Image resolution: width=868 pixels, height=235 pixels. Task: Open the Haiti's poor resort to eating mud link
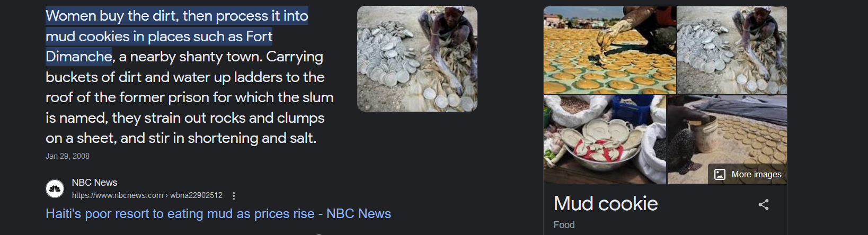click(218, 213)
